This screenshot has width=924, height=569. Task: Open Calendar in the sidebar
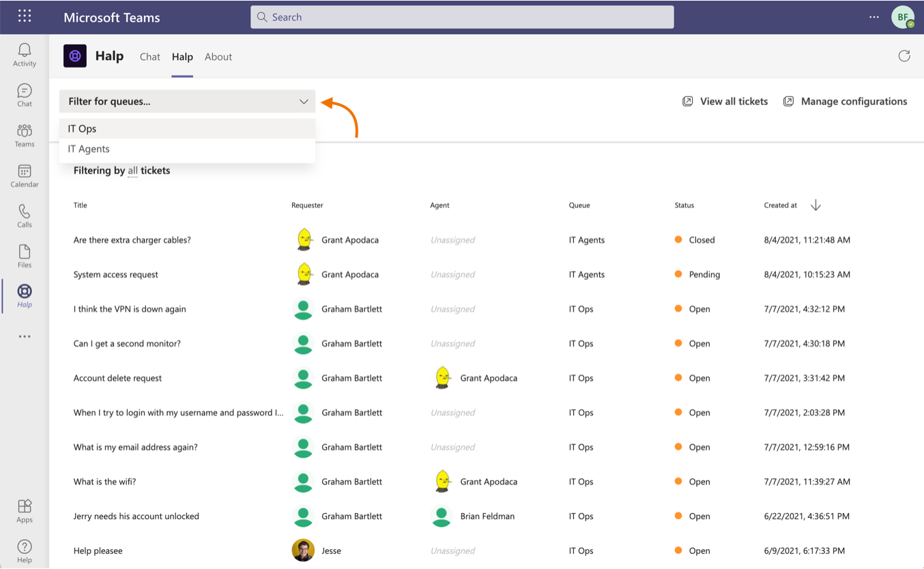pos(25,175)
